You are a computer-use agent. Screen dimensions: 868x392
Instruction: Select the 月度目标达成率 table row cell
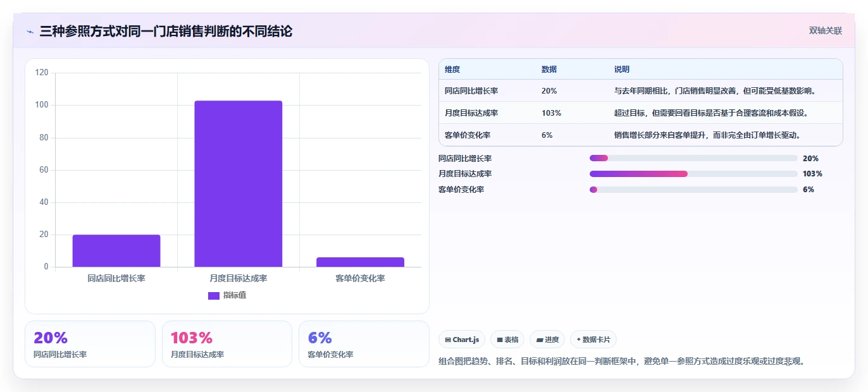click(471, 113)
